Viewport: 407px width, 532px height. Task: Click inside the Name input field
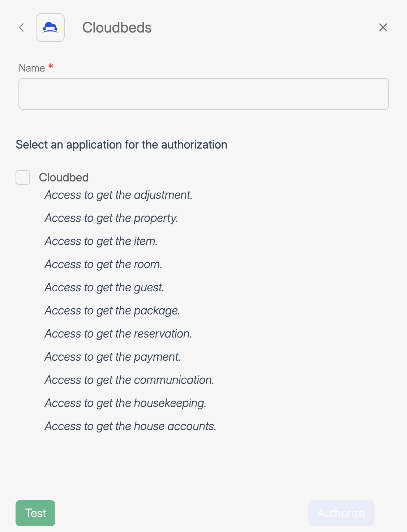point(203,94)
